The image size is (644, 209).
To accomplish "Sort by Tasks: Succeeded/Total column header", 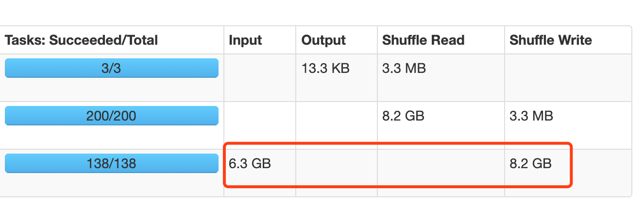I will [x=81, y=40].
